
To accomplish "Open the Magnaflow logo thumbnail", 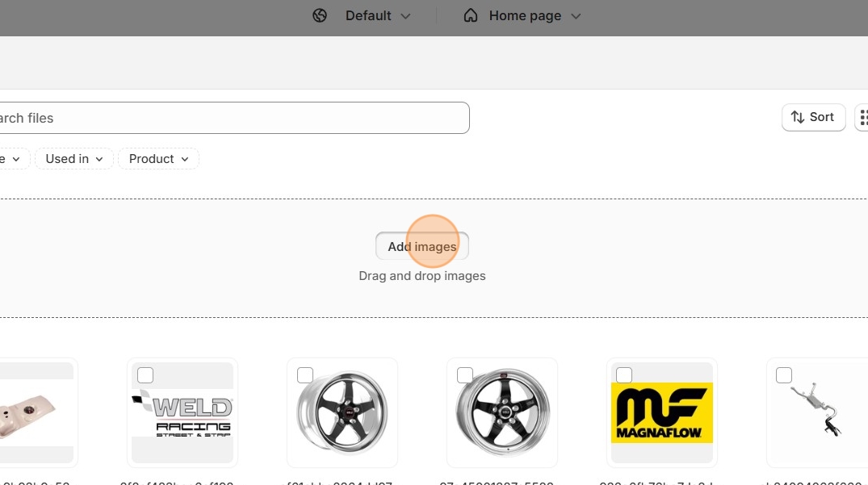I will click(662, 412).
